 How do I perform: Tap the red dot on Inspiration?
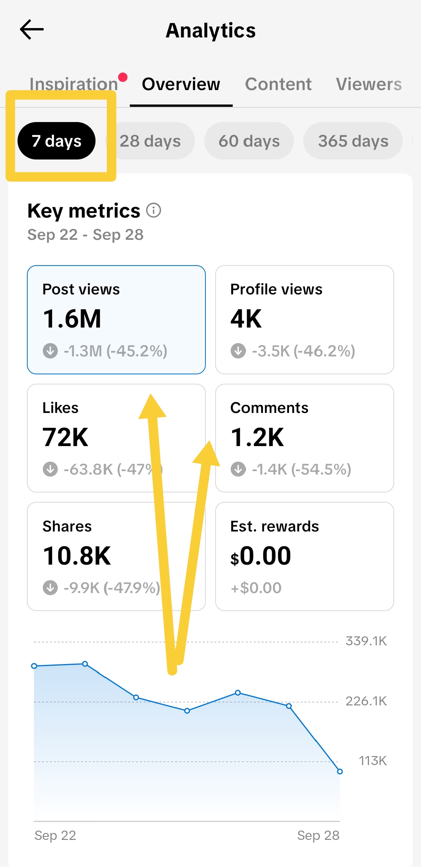pyautogui.click(x=123, y=77)
